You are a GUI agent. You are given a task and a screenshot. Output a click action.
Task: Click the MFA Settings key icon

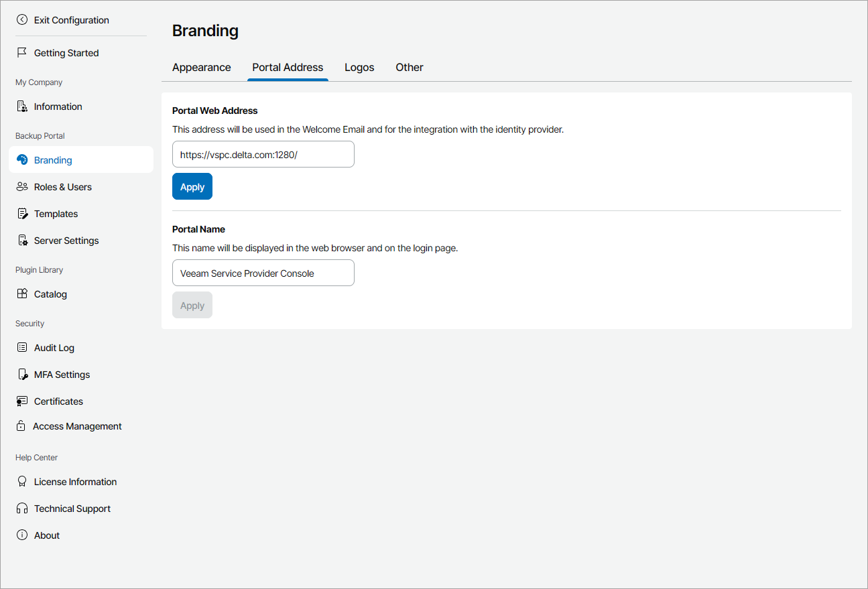[x=22, y=375]
